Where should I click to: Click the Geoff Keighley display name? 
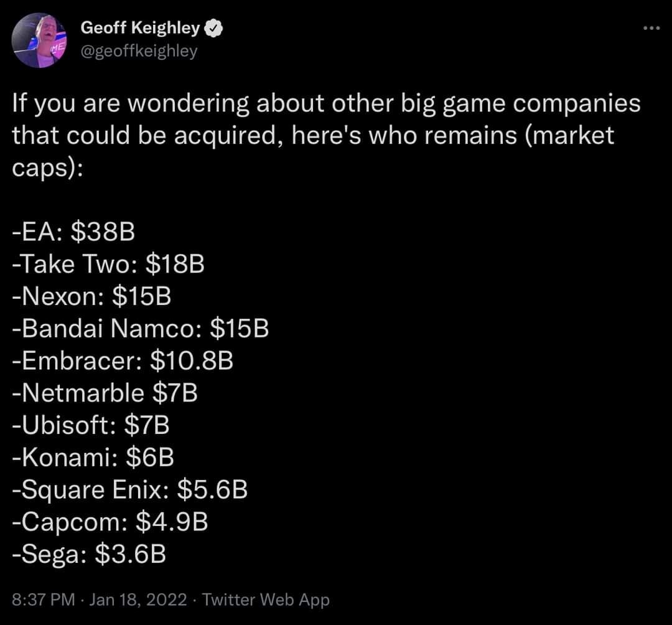140,28
